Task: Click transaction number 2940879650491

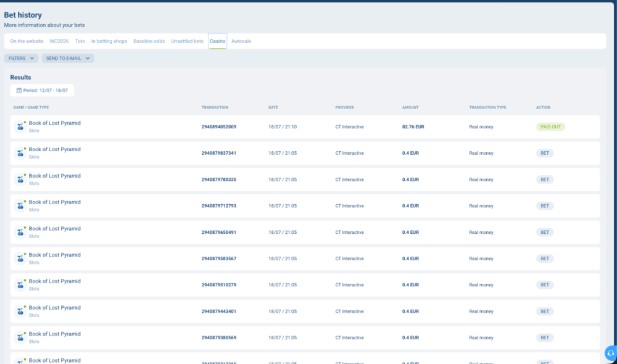Action: [219, 232]
